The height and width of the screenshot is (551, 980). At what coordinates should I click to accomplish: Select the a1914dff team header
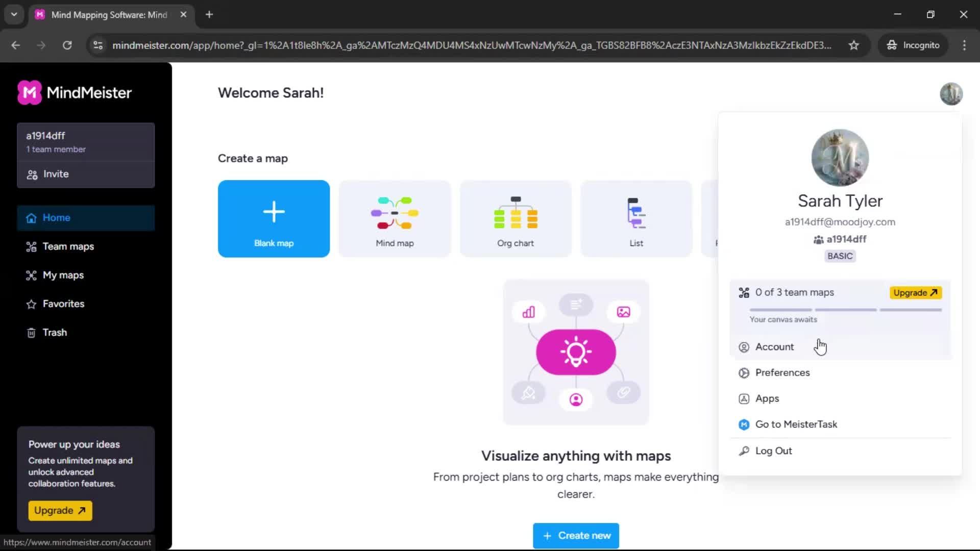point(86,142)
